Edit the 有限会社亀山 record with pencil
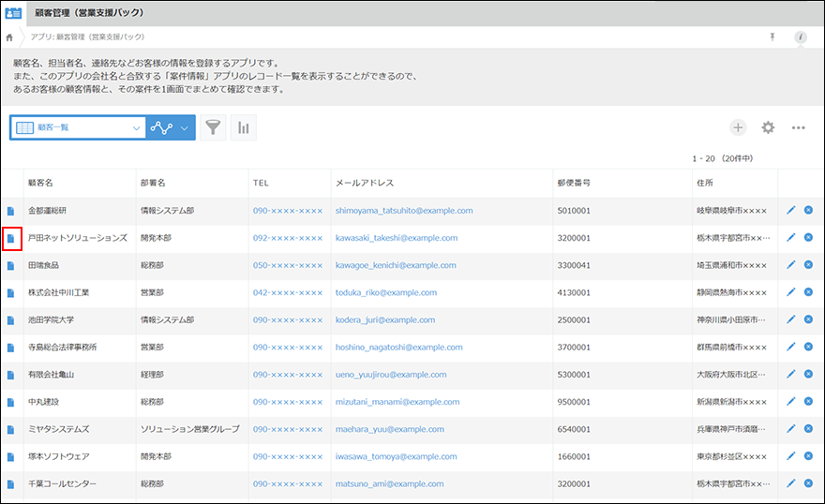 791,374
